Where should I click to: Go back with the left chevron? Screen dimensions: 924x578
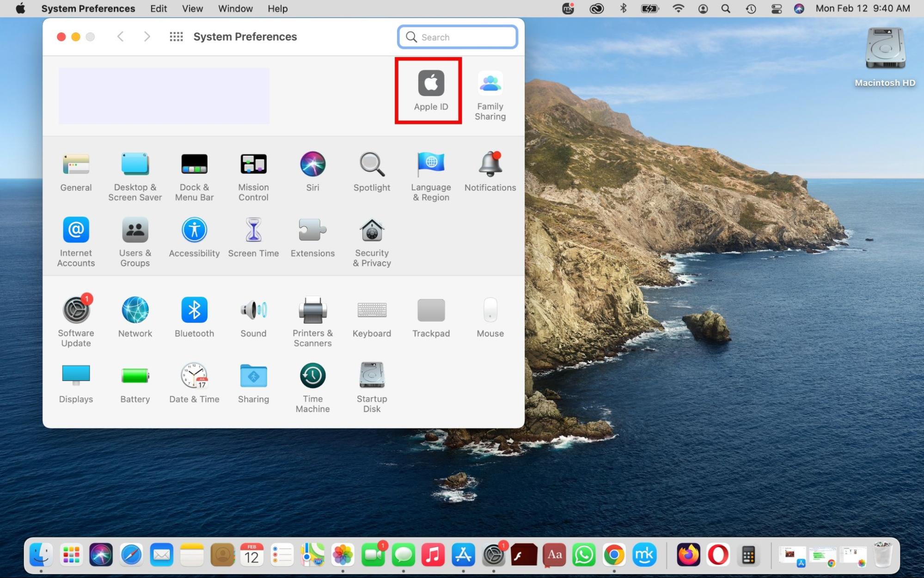pos(120,37)
